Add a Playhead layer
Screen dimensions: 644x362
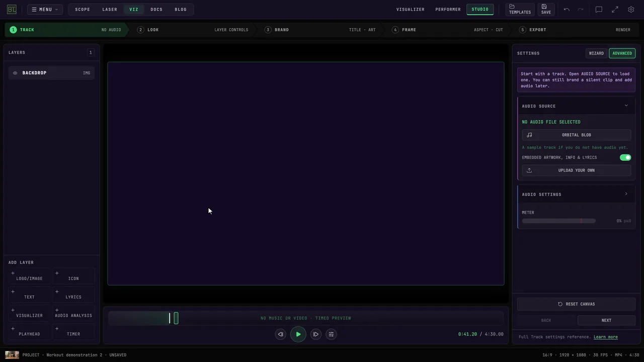click(x=30, y=332)
